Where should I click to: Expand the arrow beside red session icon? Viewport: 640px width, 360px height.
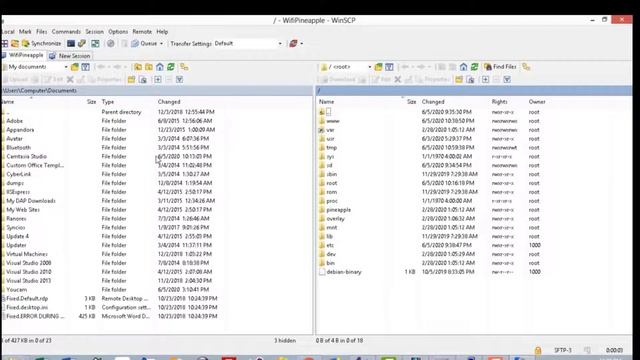[302, 43]
